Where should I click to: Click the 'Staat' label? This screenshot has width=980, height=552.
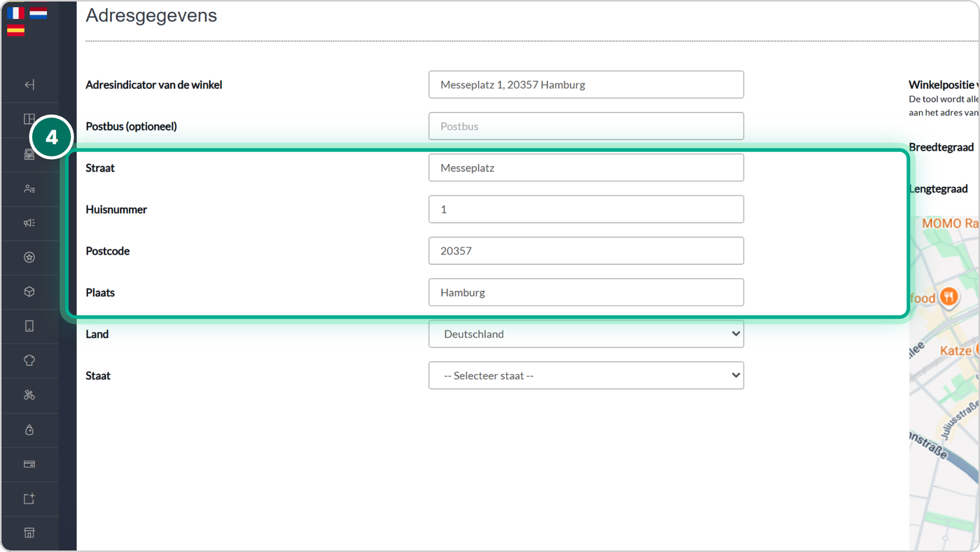(x=98, y=375)
